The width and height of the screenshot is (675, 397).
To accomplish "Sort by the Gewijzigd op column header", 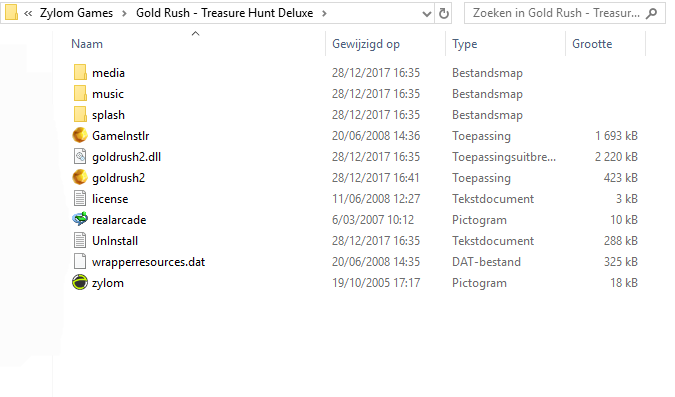I will coord(366,44).
